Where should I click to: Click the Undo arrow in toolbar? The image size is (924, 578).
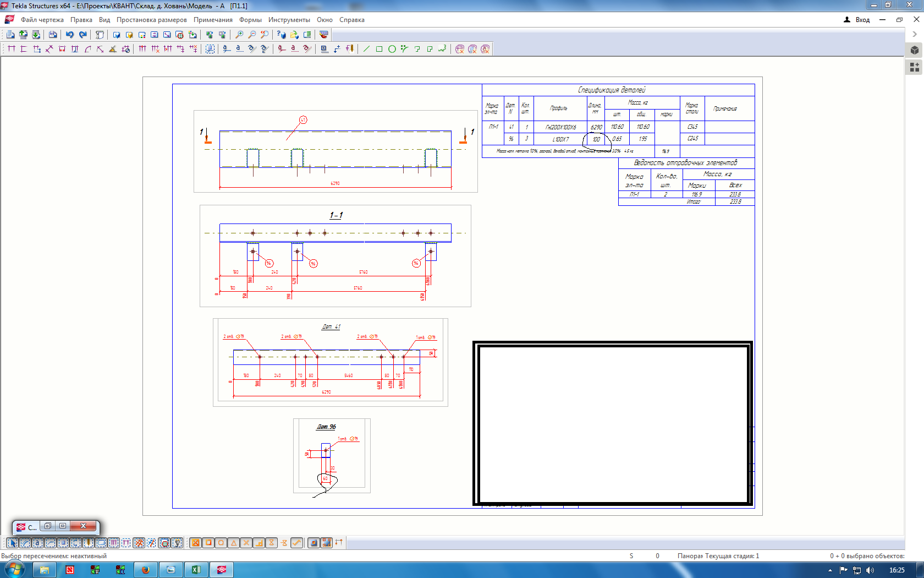[x=70, y=35]
